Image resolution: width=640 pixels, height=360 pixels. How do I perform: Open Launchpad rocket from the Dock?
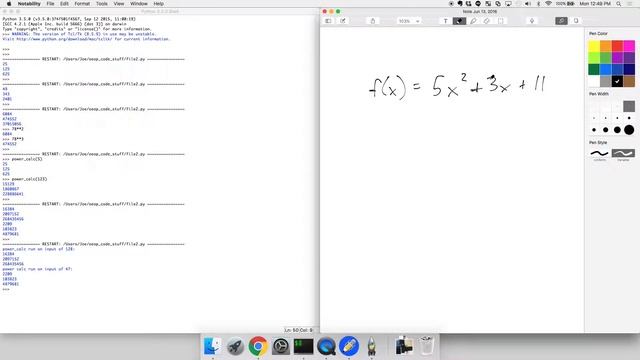coord(236,346)
